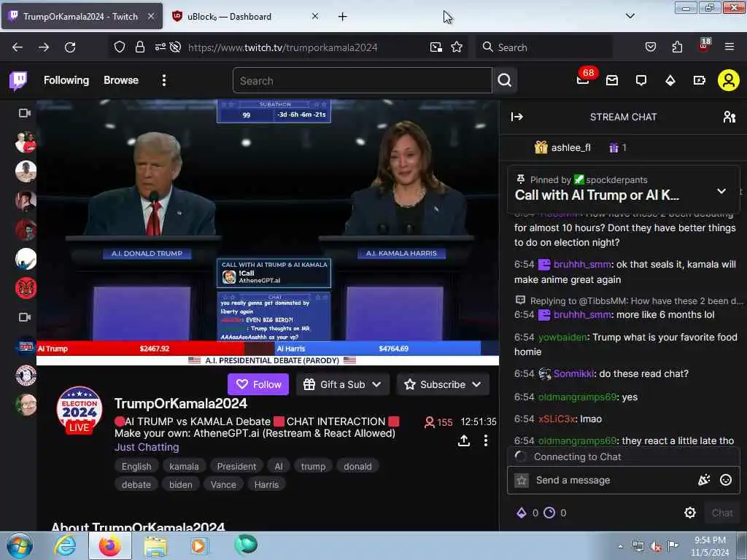Focus the Twitch search input field
This screenshot has width=747, height=560.
pos(362,80)
